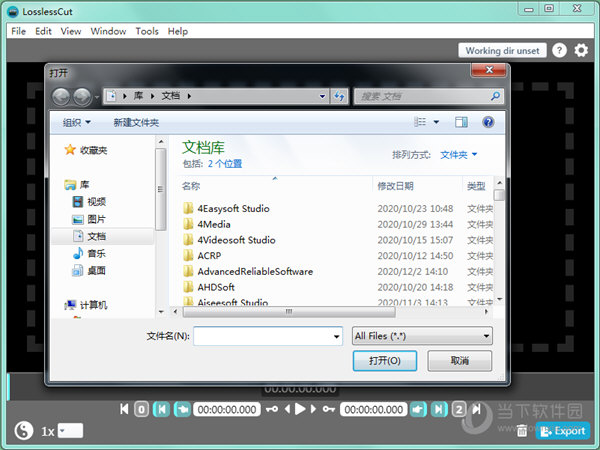The height and width of the screenshot is (450, 600).
Task: Step one frame forward
Action: click(313, 409)
